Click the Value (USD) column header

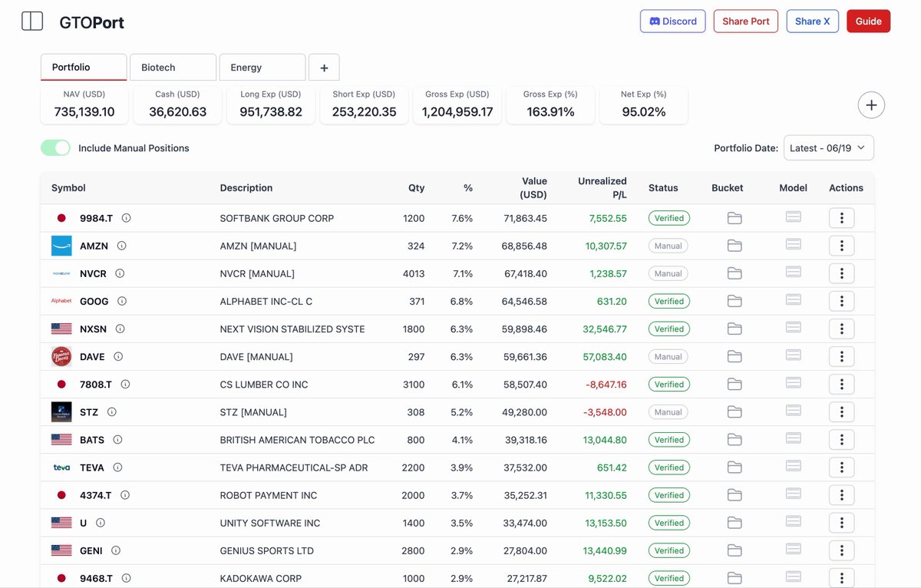point(533,187)
